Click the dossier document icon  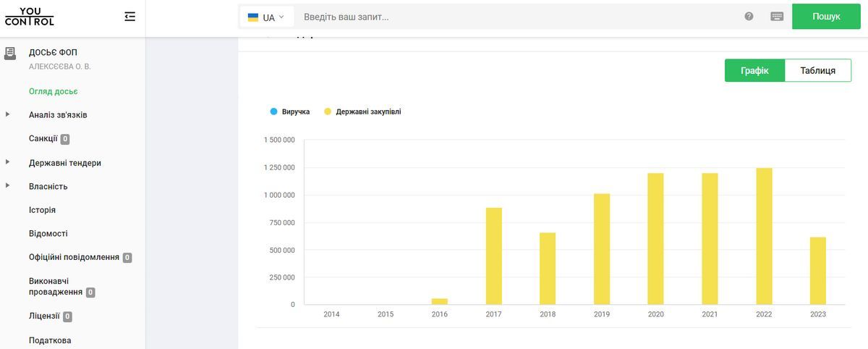pyautogui.click(x=10, y=53)
